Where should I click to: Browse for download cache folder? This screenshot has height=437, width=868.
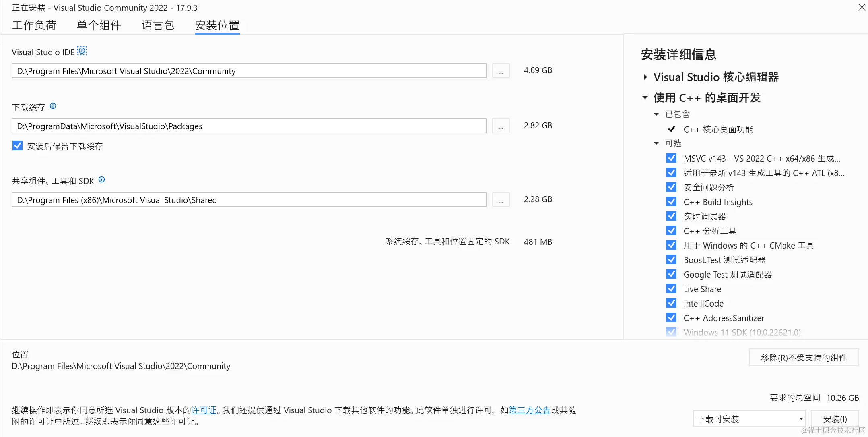pyautogui.click(x=501, y=126)
